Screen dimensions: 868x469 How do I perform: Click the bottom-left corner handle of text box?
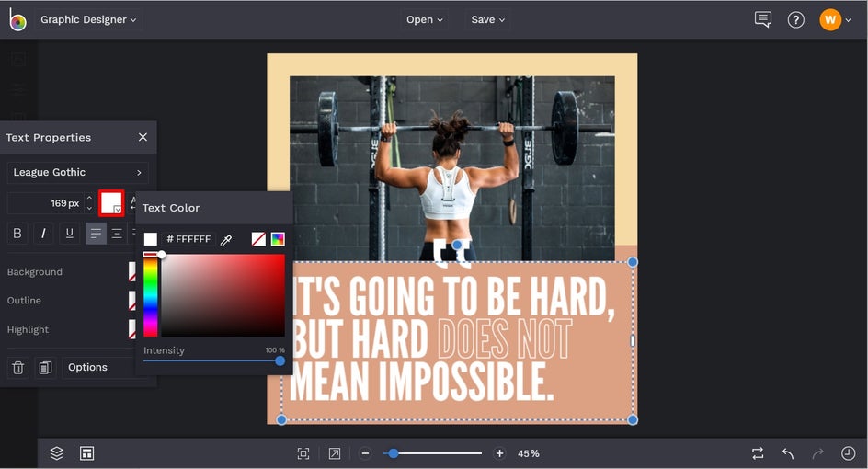point(281,419)
